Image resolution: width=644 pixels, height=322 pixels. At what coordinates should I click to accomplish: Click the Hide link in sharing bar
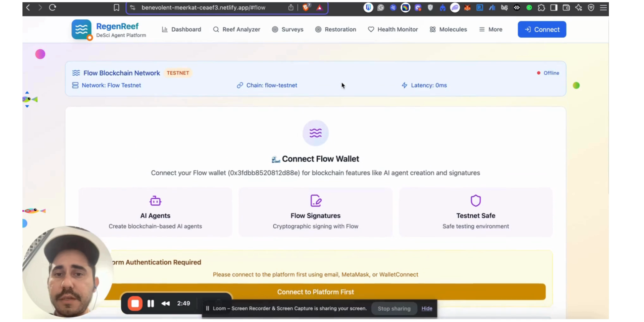click(x=427, y=308)
